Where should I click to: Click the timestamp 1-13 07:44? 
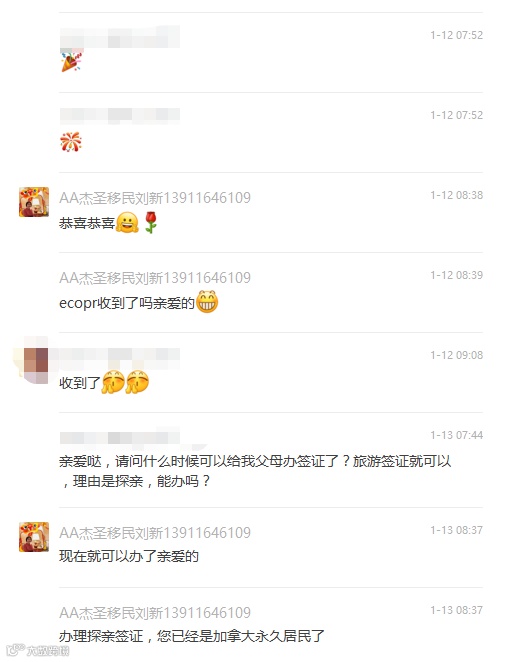457,435
